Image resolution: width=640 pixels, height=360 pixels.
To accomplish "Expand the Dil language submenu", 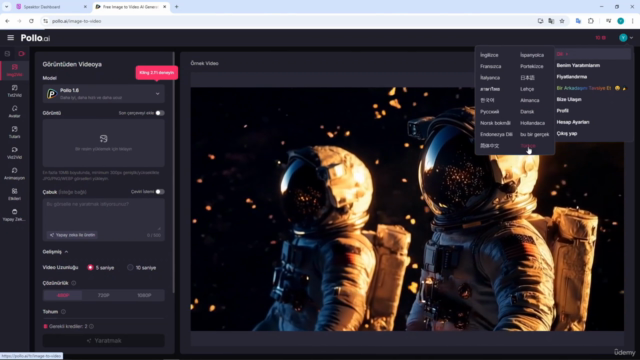I will (x=593, y=54).
